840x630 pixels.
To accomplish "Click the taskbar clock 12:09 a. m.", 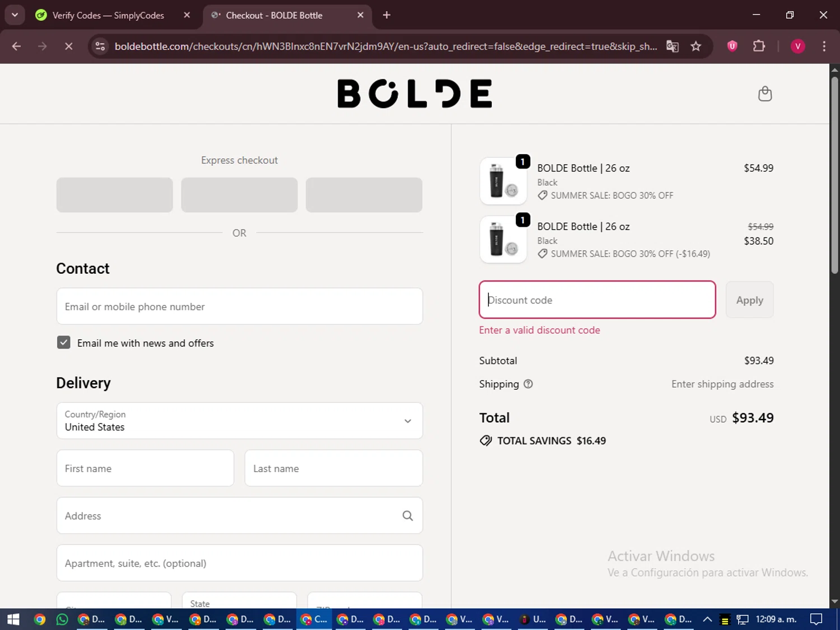I will pyautogui.click(x=776, y=619).
